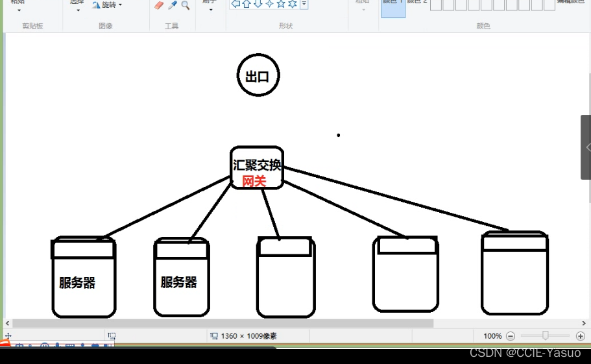
Task: Click the 图像 group label
Action: [106, 26]
